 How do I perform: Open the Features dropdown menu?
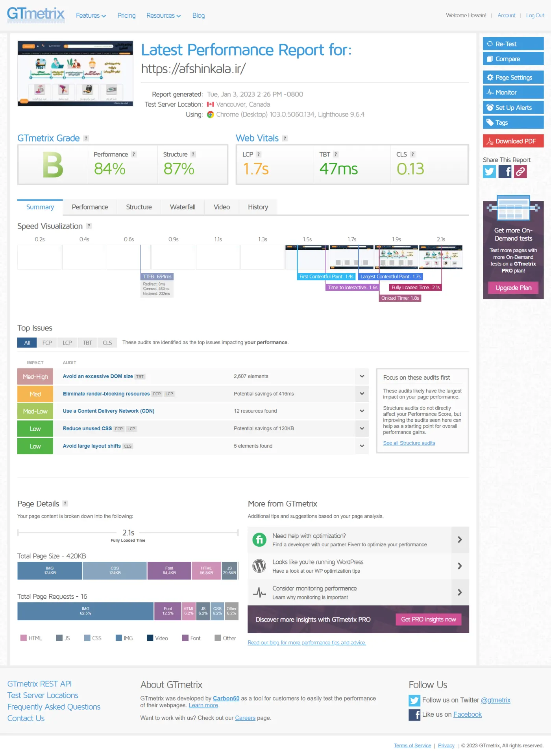[91, 16]
